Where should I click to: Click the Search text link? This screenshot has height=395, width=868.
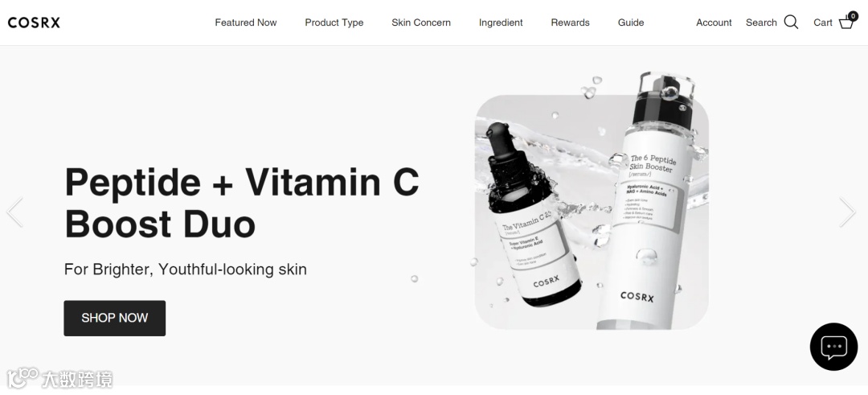pos(761,23)
